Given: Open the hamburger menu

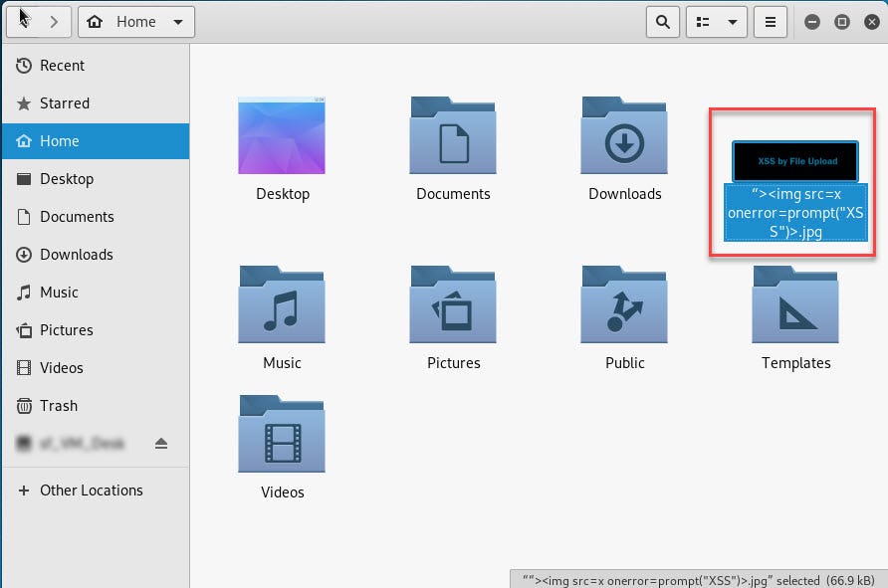Looking at the screenshot, I should (x=771, y=21).
